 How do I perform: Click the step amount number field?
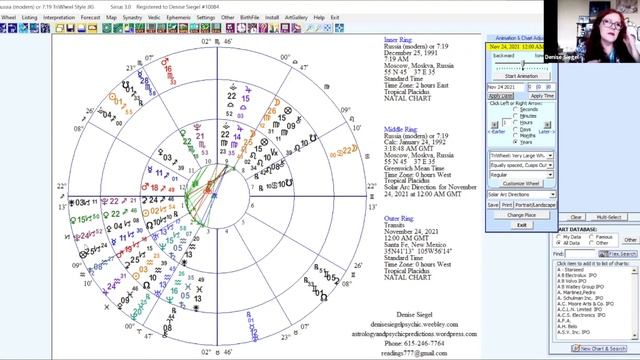pyautogui.click(x=506, y=123)
